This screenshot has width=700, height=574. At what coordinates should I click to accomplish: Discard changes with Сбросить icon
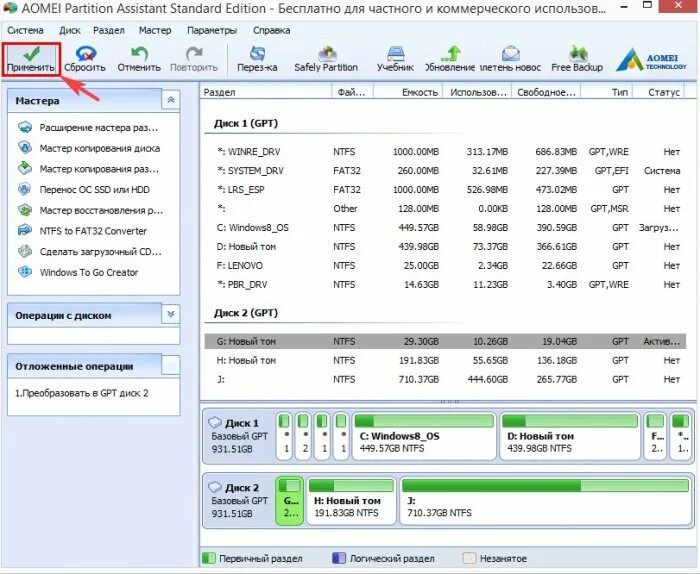(x=85, y=54)
